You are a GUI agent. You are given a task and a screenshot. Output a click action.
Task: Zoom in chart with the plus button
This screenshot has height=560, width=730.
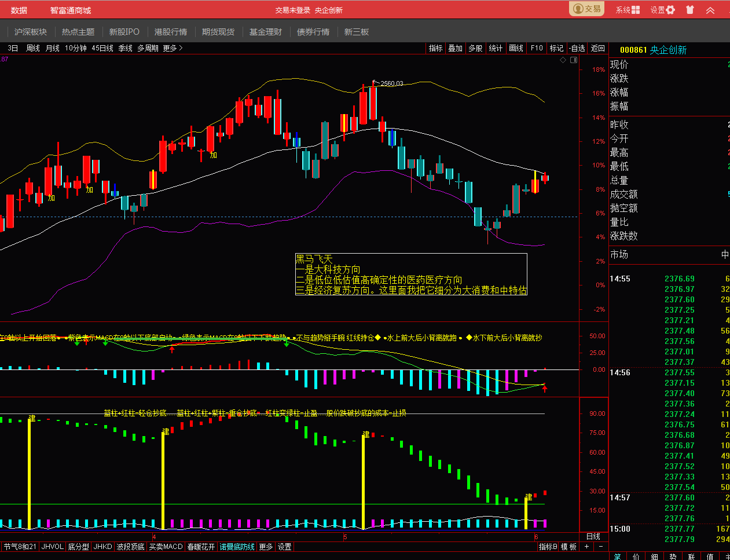click(x=586, y=546)
